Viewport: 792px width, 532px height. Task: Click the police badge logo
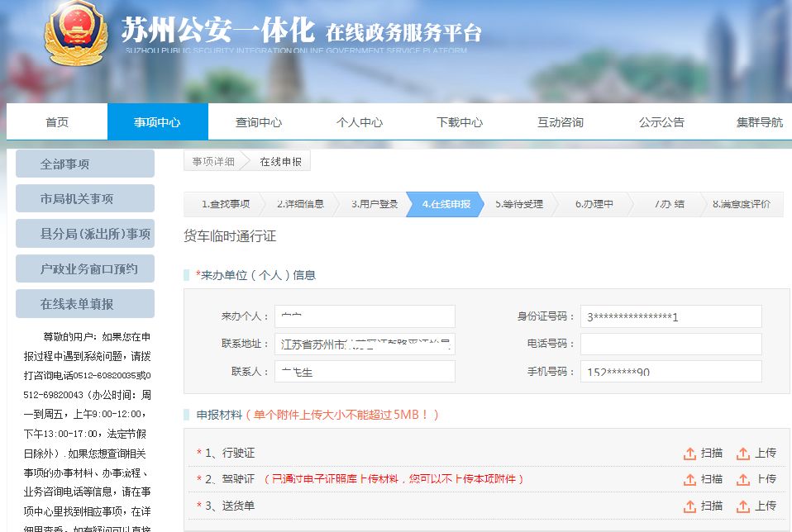(76, 35)
